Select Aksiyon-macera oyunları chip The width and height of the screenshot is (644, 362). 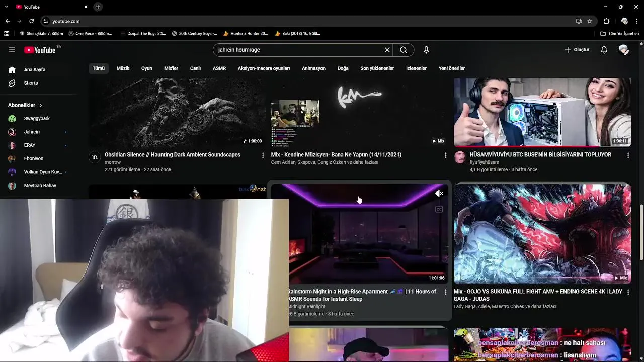pos(264,68)
